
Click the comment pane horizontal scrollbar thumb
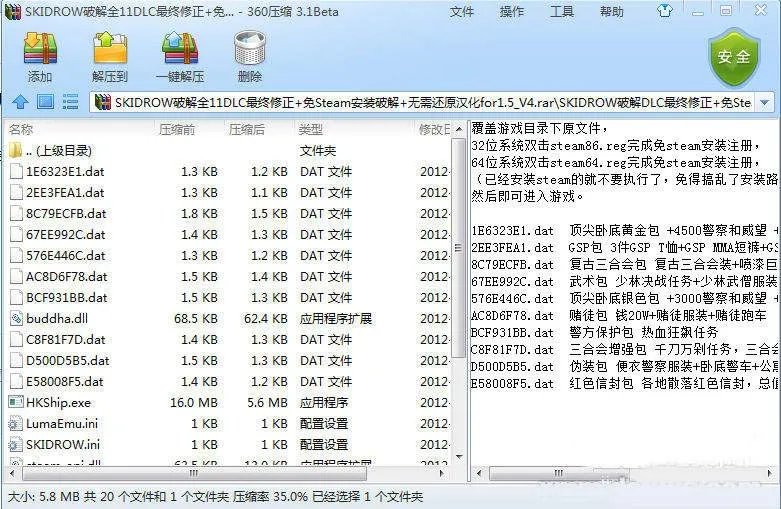click(558, 473)
